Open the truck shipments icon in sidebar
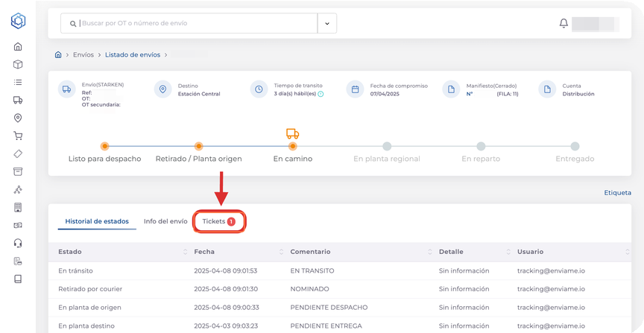This screenshot has width=644, height=333. 18,101
